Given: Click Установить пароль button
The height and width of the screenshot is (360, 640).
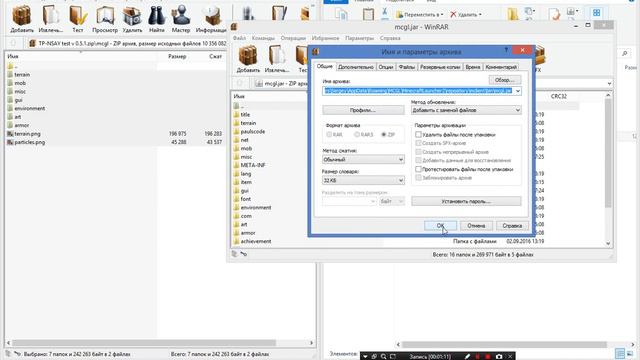Looking at the screenshot, I should pyautogui.click(x=466, y=201).
